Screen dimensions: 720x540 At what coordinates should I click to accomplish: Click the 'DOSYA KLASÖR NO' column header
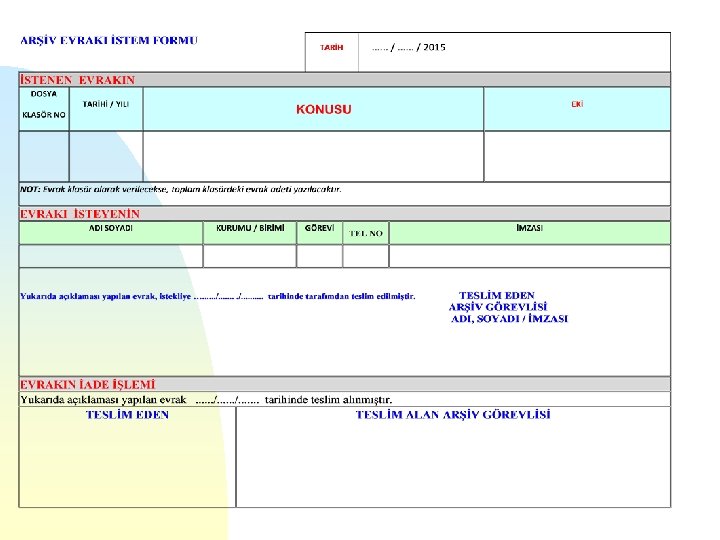[x=44, y=109]
